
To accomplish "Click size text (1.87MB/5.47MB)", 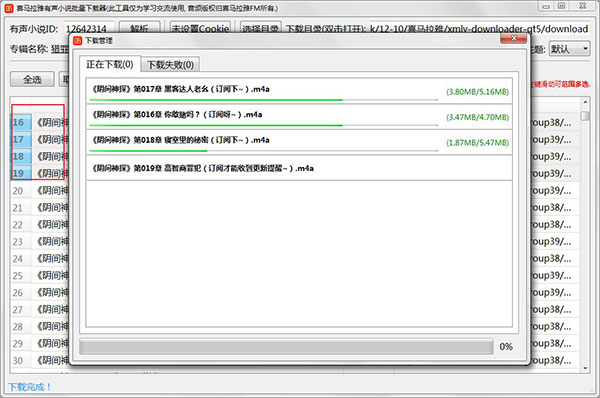I will tap(477, 143).
